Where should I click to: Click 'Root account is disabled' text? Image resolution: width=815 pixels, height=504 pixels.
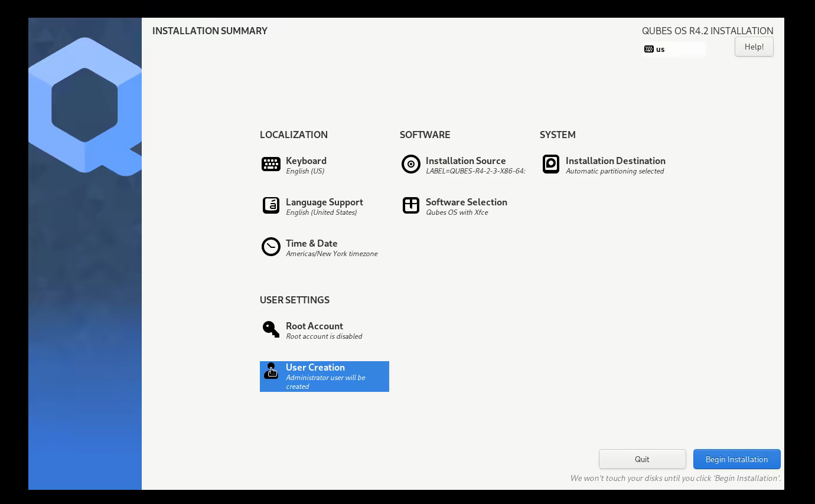pyautogui.click(x=324, y=336)
